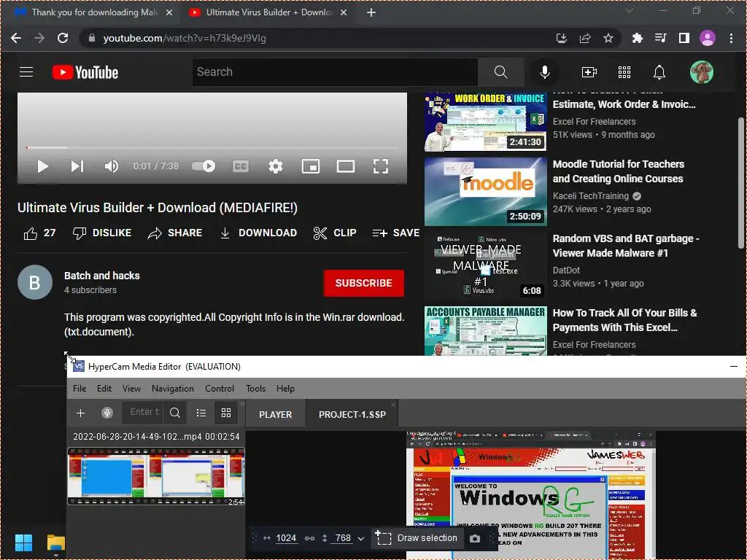This screenshot has width=747, height=560.
Task: Click the DOWNLOAD button under video
Action: click(x=258, y=233)
